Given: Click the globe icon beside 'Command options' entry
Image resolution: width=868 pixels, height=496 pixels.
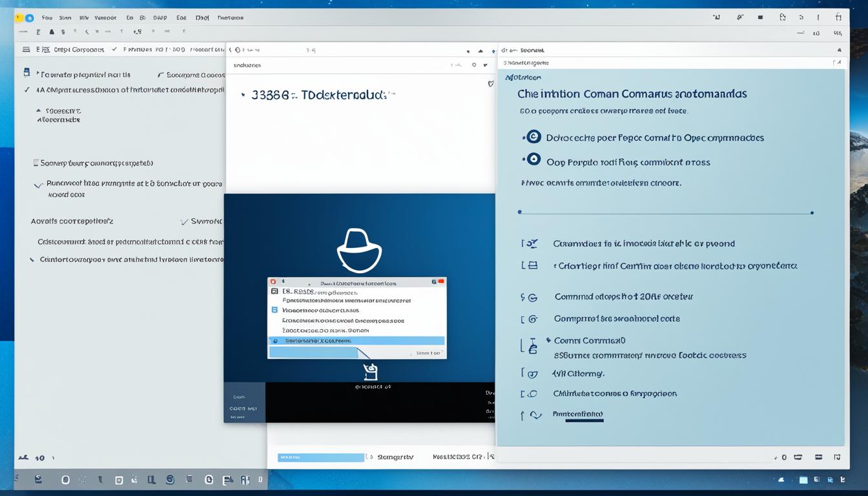Looking at the screenshot, I should click(x=532, y=297).
